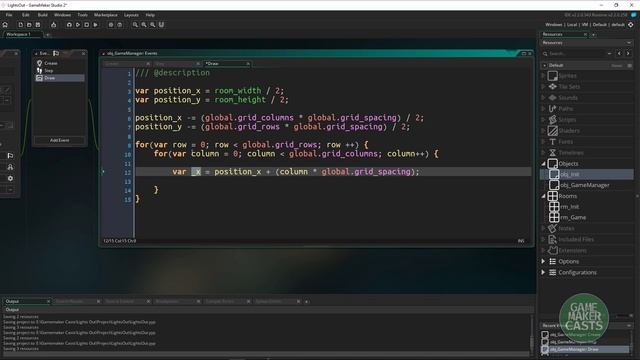Image resolution: width=640 pixels, height=360 pixels.
Task: Open the Build menu
Action: point(42,15)
